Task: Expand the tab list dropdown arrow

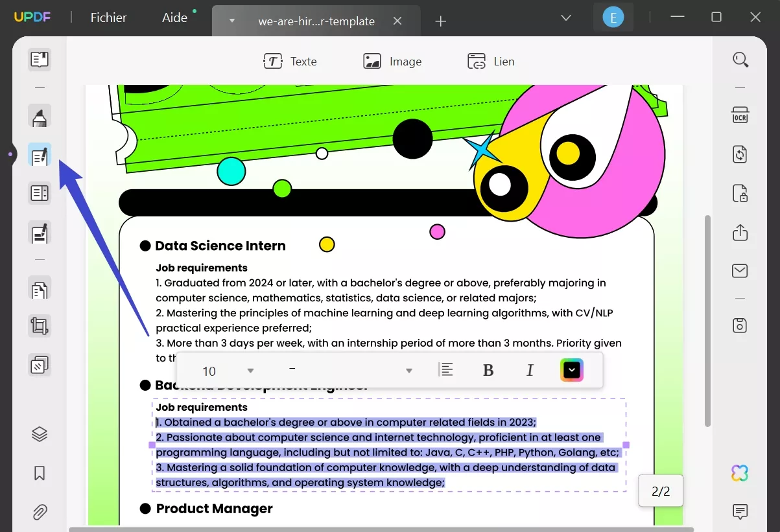Action: coord(231,21)
